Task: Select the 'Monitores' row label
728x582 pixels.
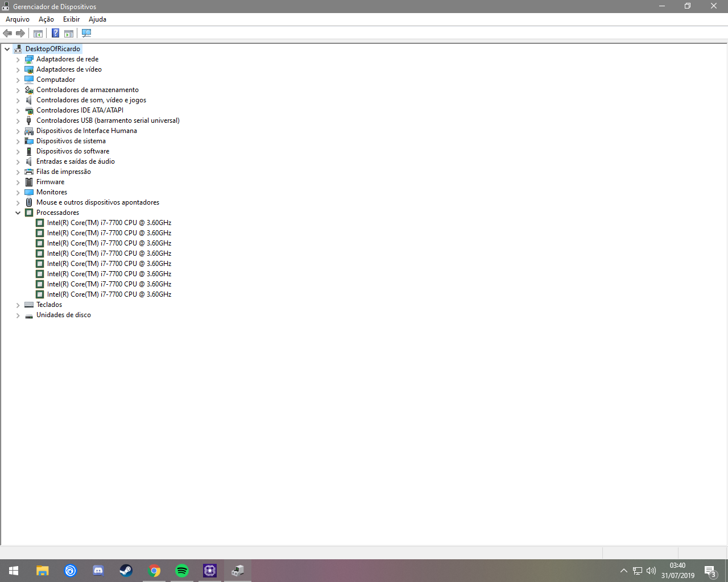Action: coord(52,192)
